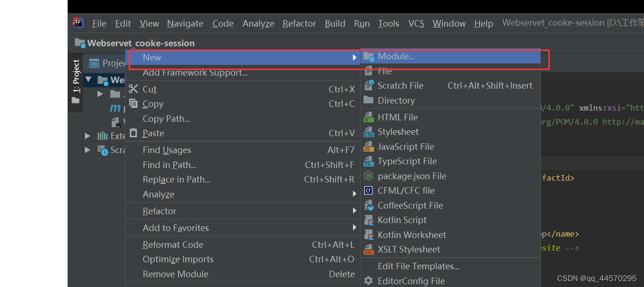Choose the HTML File icon
Viewport: 644px width, 287px height.
click(x=369, y=117)
